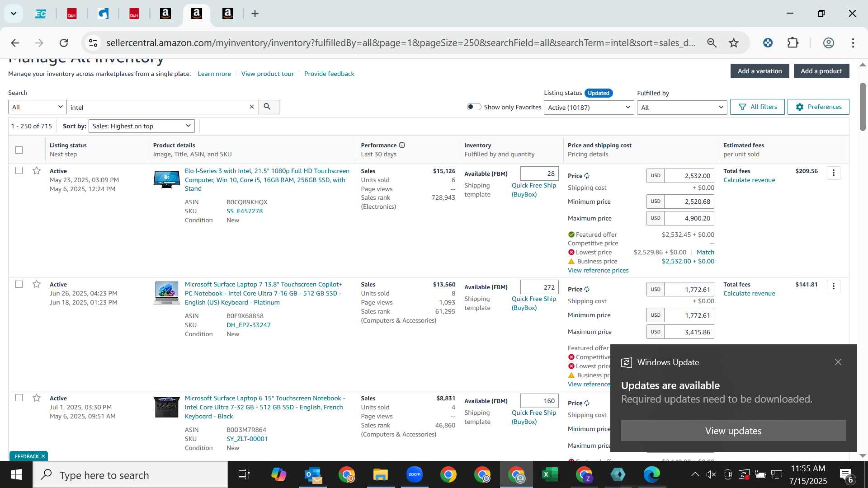
Task: Click the zoom magnifier icon in address bar
Action: (x=712, y=43)
